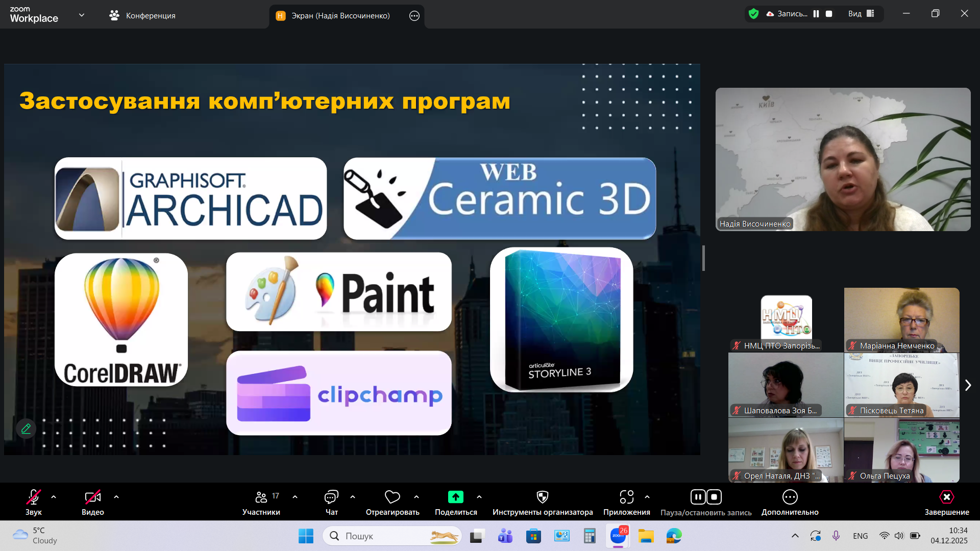Click the Wi-Fi network tray icon
The width and height of the screenshot is (980, 551).
(884, 536)
